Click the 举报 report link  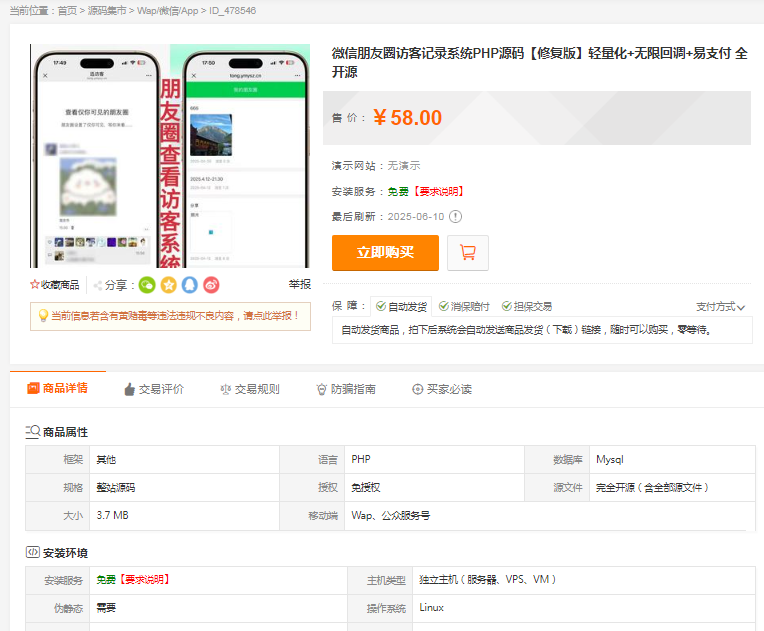[300, 285]
